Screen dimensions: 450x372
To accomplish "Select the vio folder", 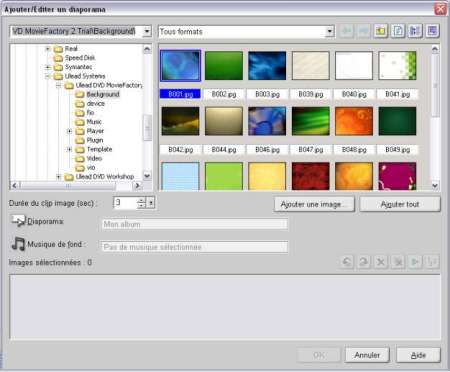I will pos(91,167).
